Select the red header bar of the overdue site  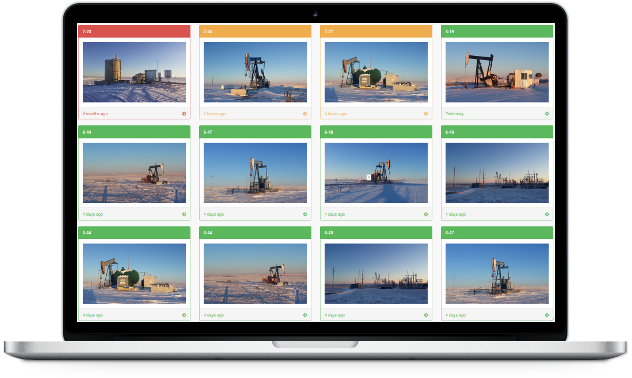[x=134, y=31]
